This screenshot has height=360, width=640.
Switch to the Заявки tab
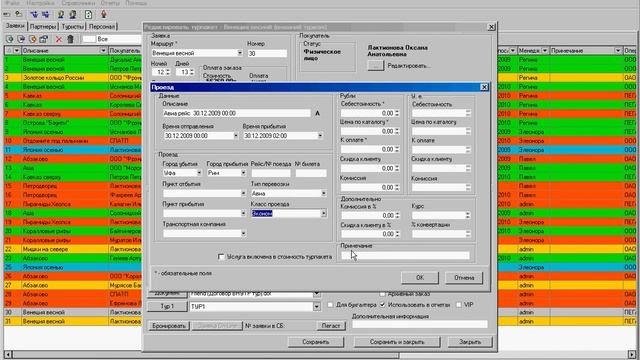point(15,26)
